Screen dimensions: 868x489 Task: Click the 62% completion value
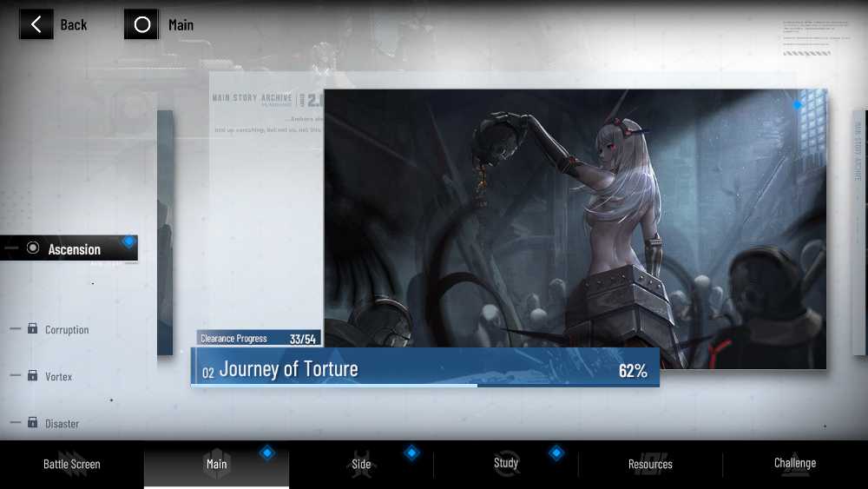tap(633, 371)
